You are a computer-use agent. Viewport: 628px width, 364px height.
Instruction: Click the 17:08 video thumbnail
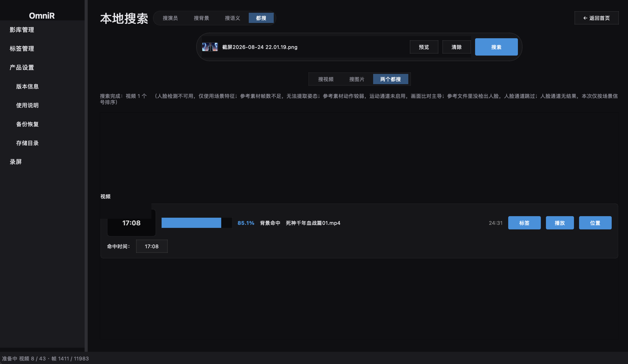(x=131, y=223)
